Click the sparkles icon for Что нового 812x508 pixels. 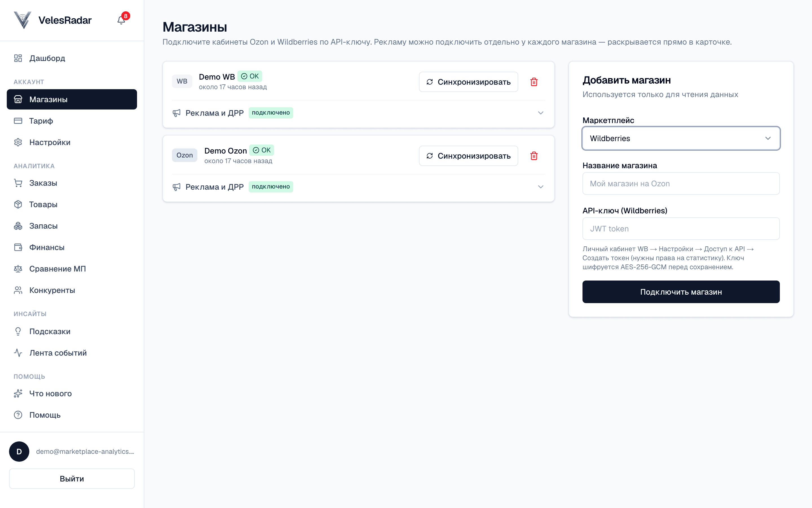[x=18, y=393]
